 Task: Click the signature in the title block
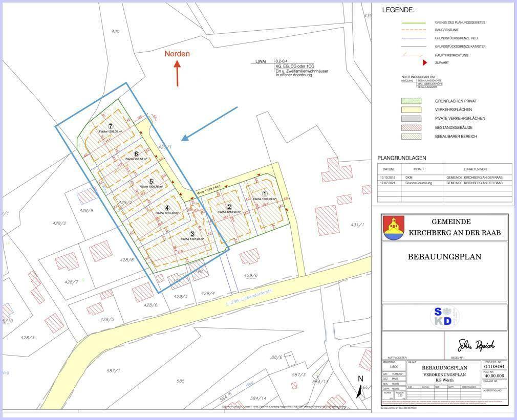tap(476, 345)
